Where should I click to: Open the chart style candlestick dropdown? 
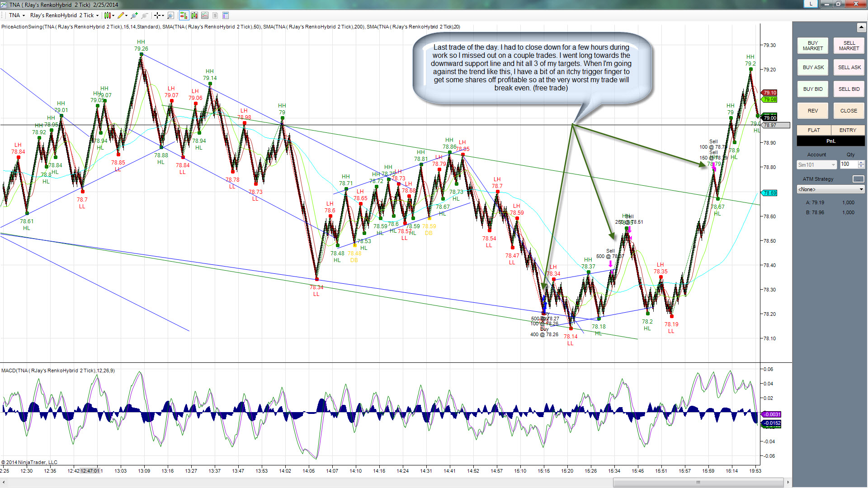[x=109, y=15]
